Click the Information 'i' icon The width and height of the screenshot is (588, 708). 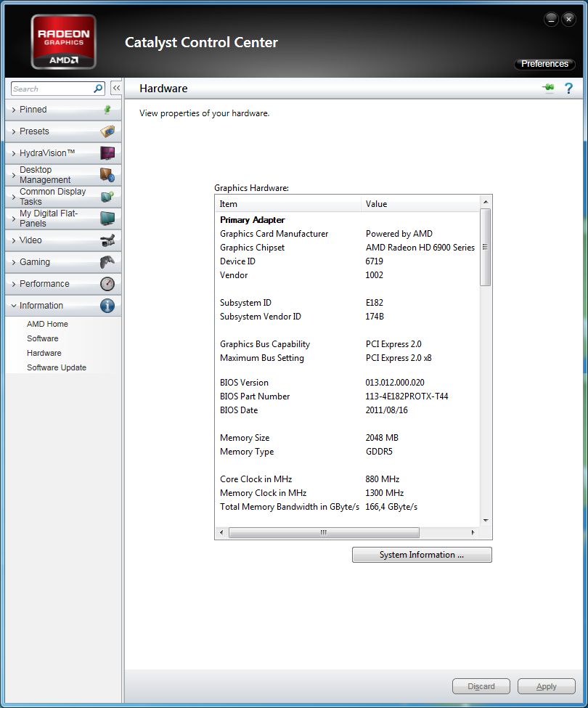point(107,306)
